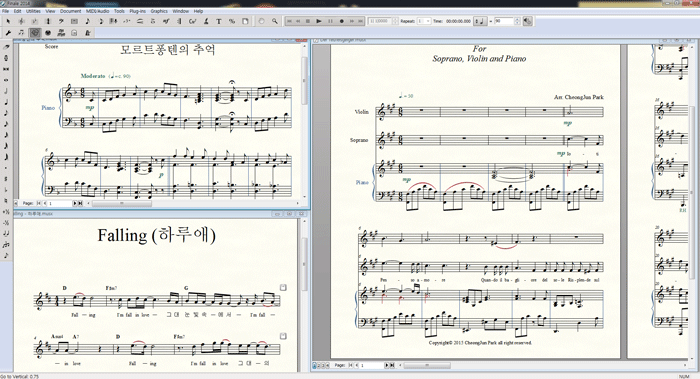Pause playback
The width and height of the screenshot is (700, 379).
[330, 21]
